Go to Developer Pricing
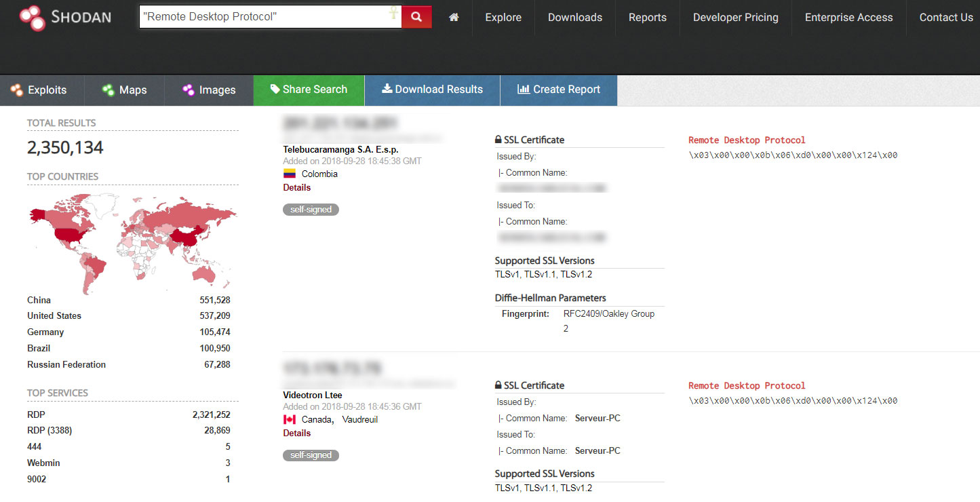This screenshot has height=502, width=980. pyautogui.click(x=736, y=18)
